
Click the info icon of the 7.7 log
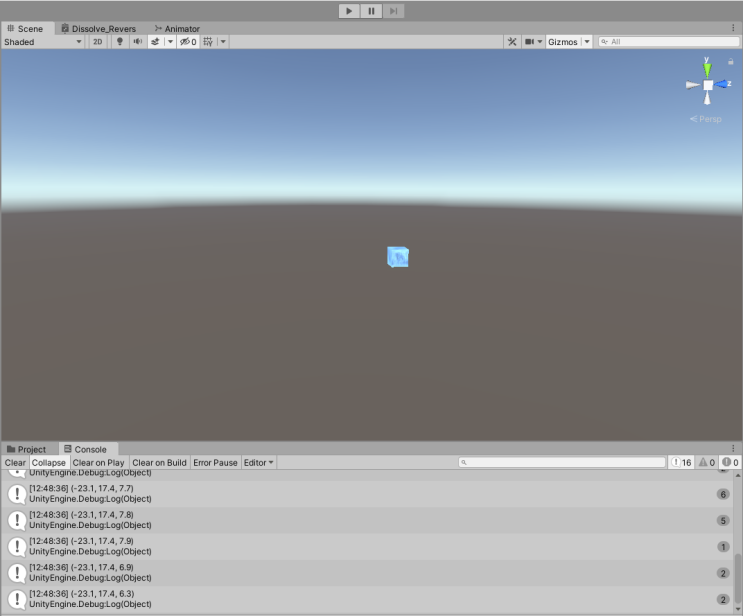click(x=17, y=494)
